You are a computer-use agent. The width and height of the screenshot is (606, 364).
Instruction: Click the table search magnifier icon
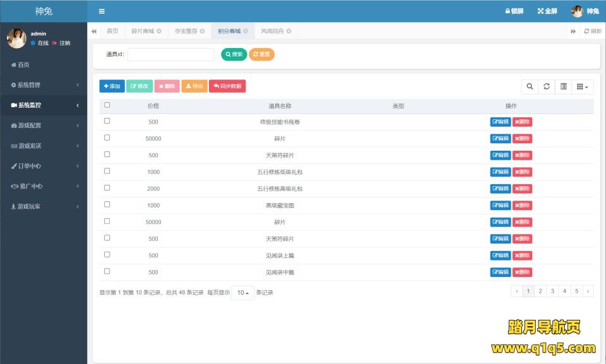(530, 86)
